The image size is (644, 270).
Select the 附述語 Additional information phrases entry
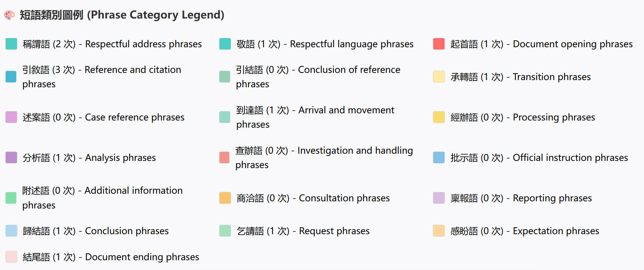(x=102, y=197)
